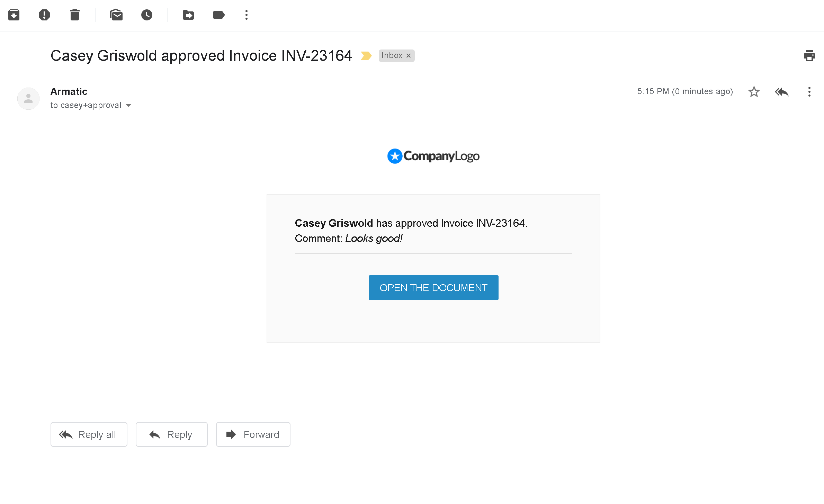Mark the email as unread
Screen dimensions: 824x504
point(116,15)
